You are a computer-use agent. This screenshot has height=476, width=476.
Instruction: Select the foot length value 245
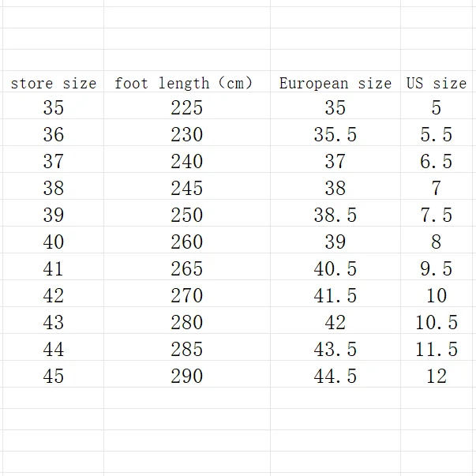click(186, 189)
